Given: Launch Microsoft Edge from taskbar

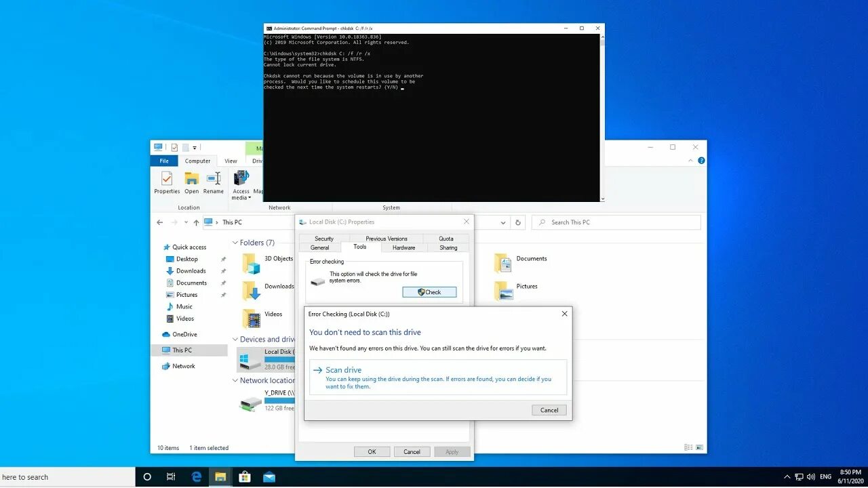Looking at the screenshot, I should (196, 477).
